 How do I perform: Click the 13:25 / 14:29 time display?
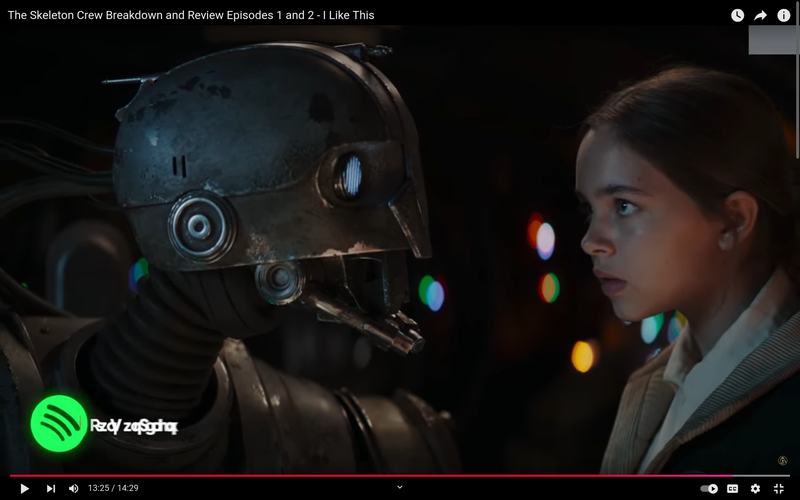(x=113, y=488)
